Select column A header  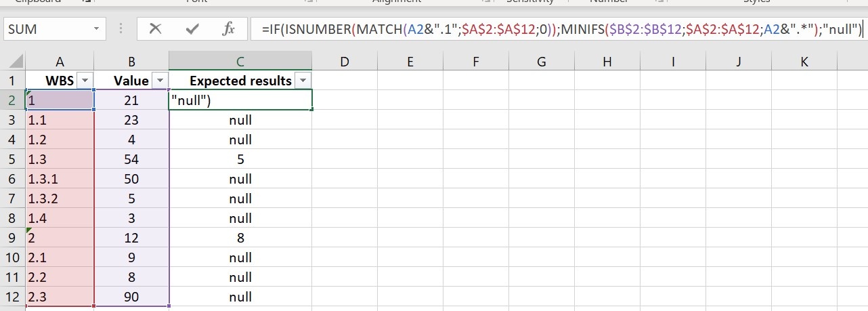60,62
